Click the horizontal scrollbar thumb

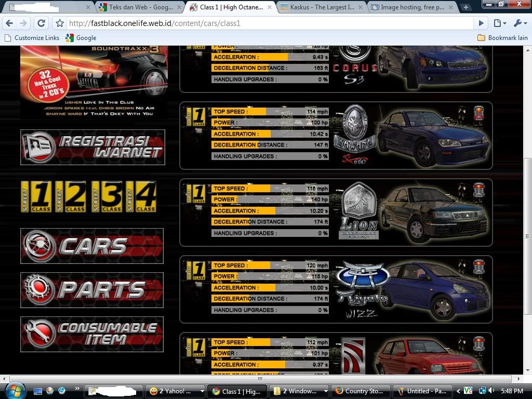click(x=260, y=378)
